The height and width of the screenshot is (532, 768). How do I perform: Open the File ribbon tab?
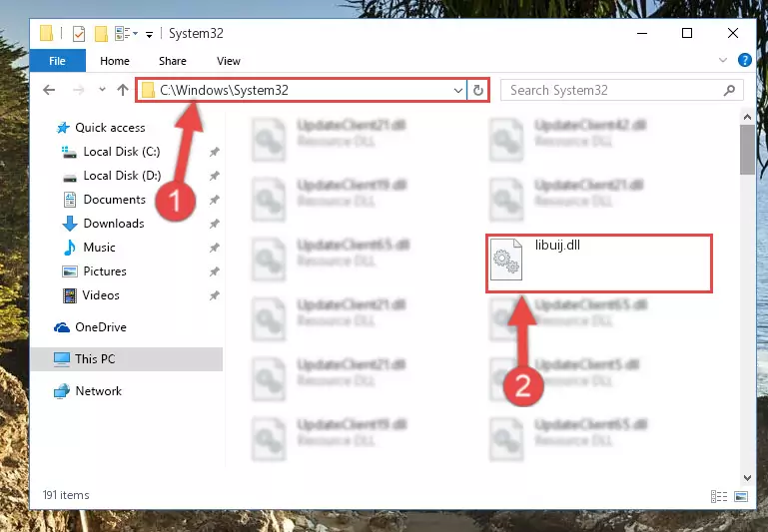[57, 61]
